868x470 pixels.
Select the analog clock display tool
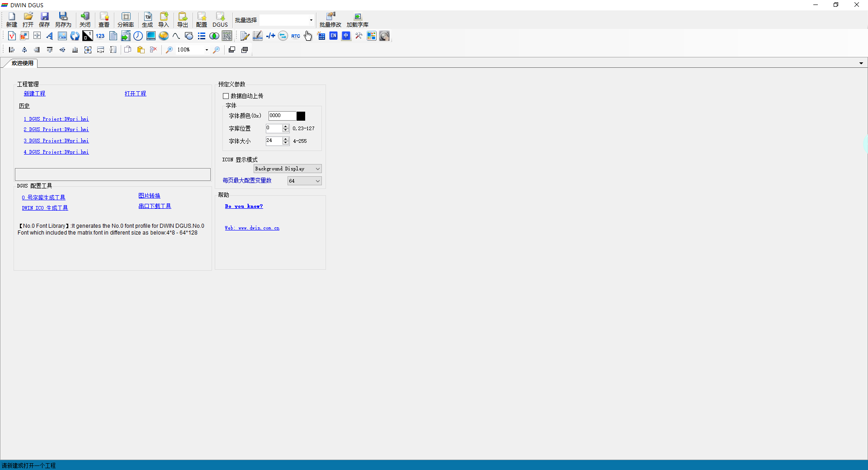click(x=138, y=36)
